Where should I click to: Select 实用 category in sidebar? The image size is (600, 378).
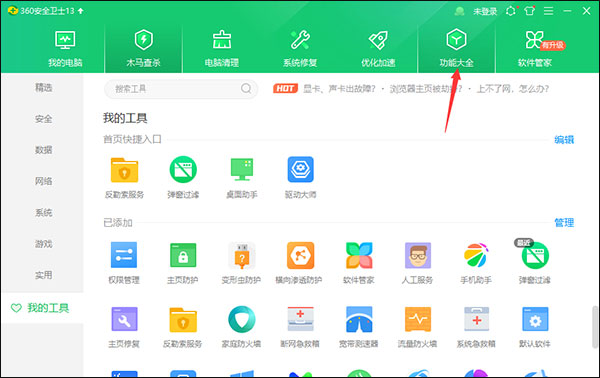[x=44, y=275]
